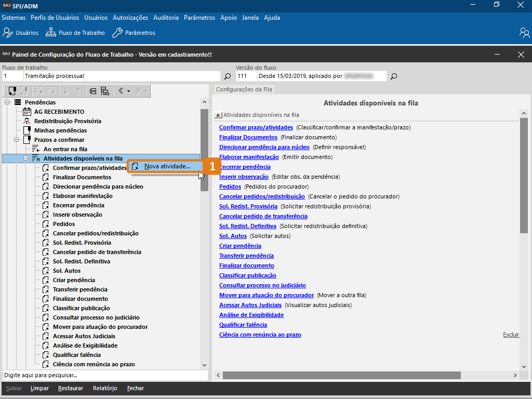
Task: Click the Versão do fluxo number field
Action: click(246, 76)
